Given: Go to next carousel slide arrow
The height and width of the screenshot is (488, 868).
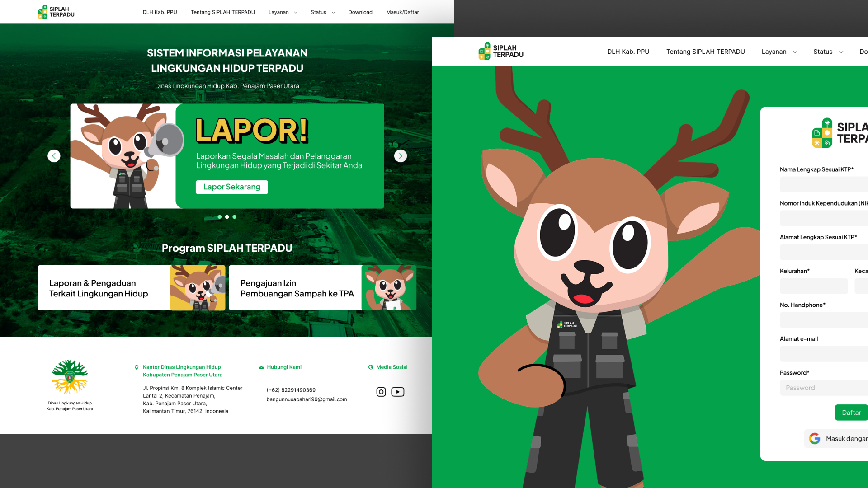Looking at the screenshot, I should (401, 156).
